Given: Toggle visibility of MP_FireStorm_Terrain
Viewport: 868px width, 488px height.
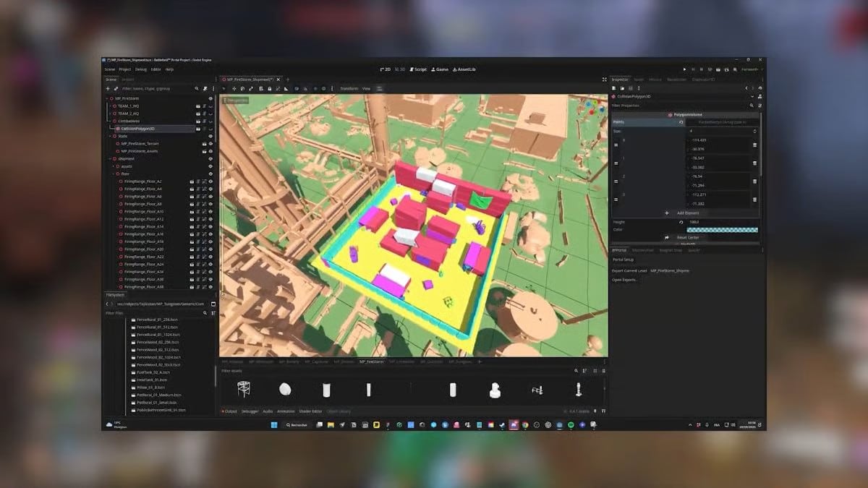Looking at the screenshot, I should point(210,143).
